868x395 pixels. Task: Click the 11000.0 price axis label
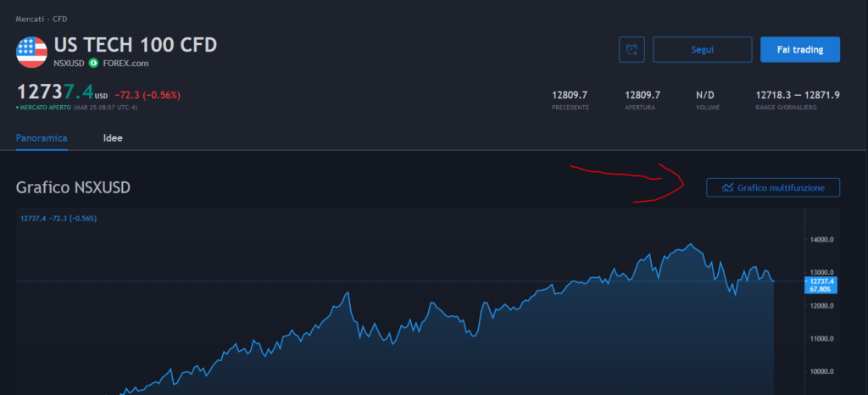tap(822, 338)
